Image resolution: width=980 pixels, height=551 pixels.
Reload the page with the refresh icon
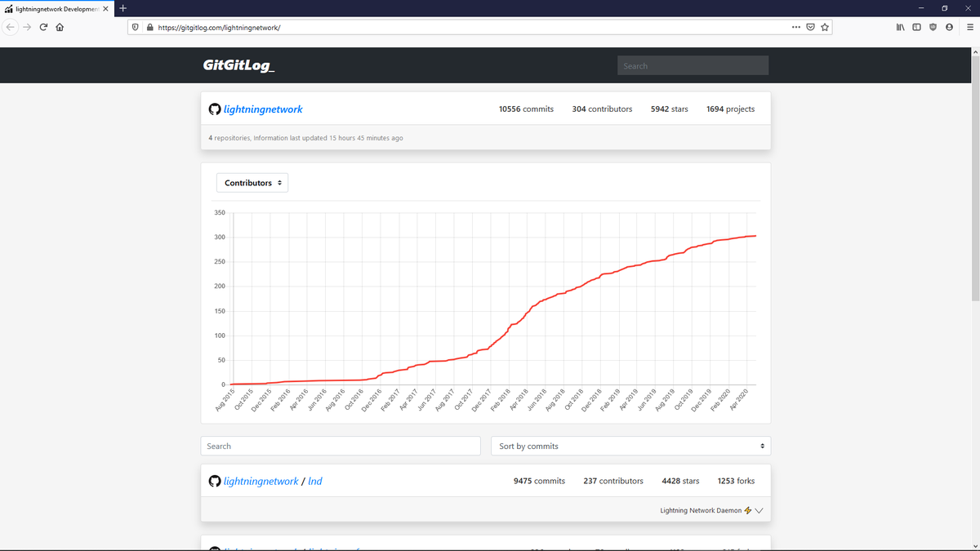43,27
